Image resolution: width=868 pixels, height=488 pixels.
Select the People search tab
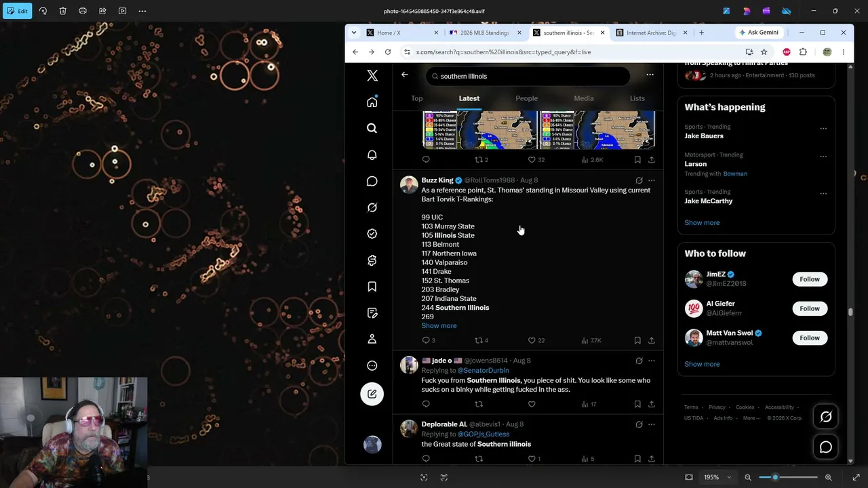(x=526, y=98)
